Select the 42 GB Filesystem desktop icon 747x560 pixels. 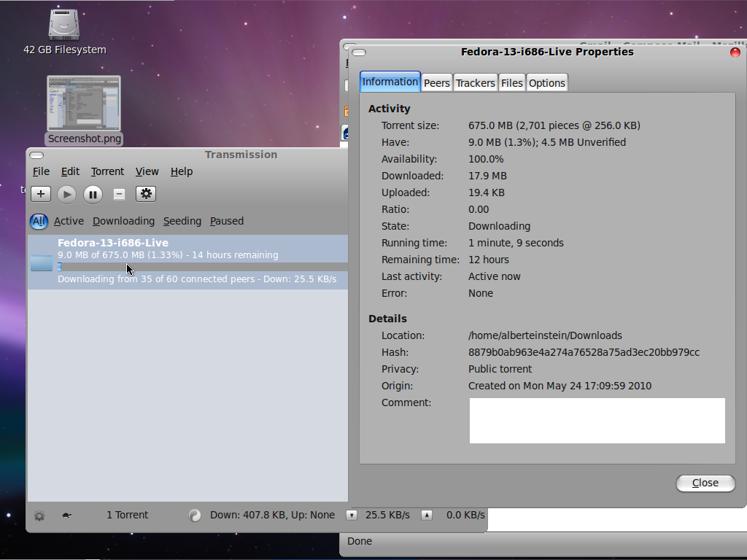65,32
